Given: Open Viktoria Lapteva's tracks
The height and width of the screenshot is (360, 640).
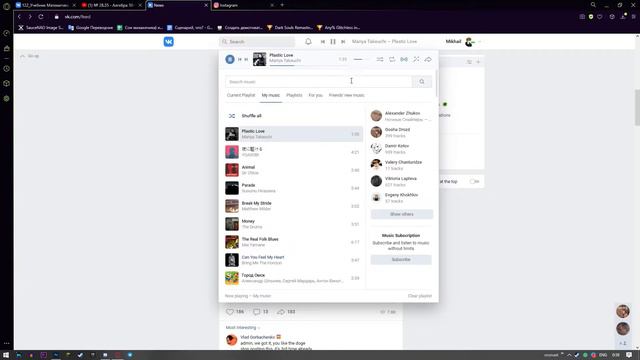Looking at the screenshot, I should [x=401, y=181].
